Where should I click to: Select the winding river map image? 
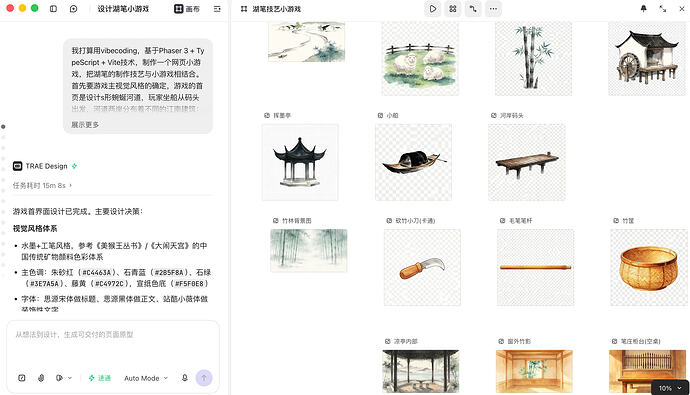306,42
